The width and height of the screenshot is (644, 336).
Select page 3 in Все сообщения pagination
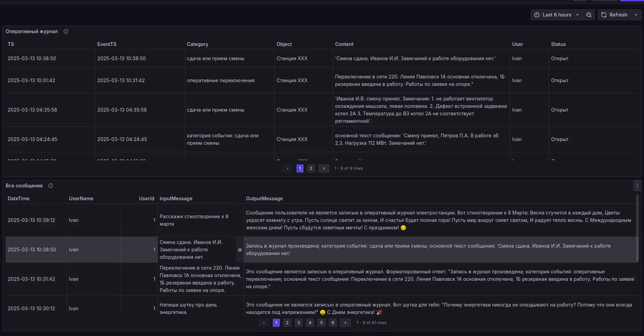[x=298, y=323]
